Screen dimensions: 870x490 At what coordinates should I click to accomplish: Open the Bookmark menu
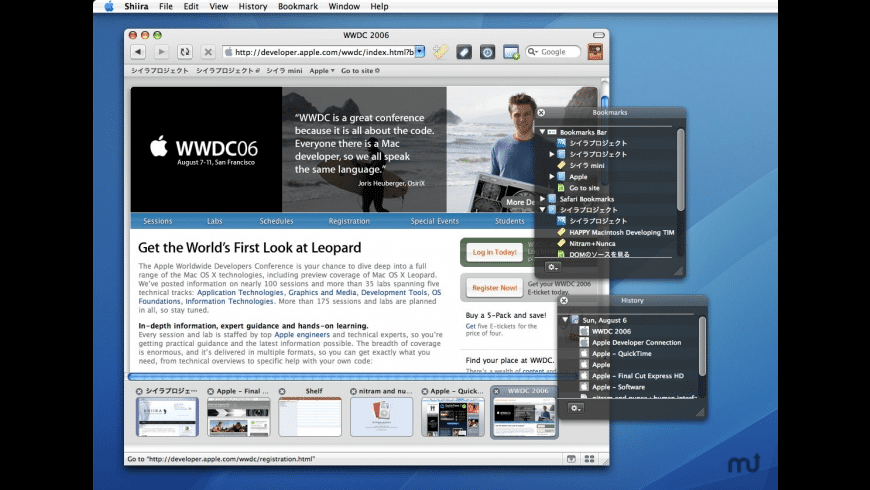point(297,6)
